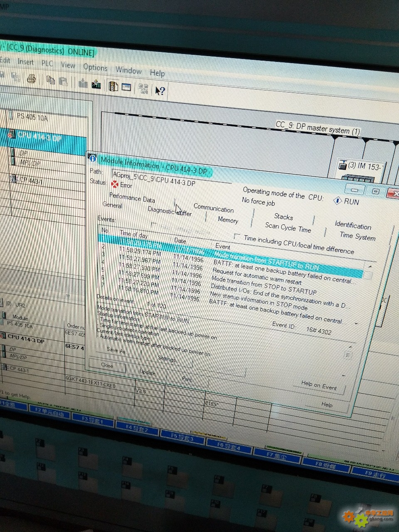Click the Save As button
This screenshot has width=399, height=532.
pyautogui.click(x=118, y=351)
